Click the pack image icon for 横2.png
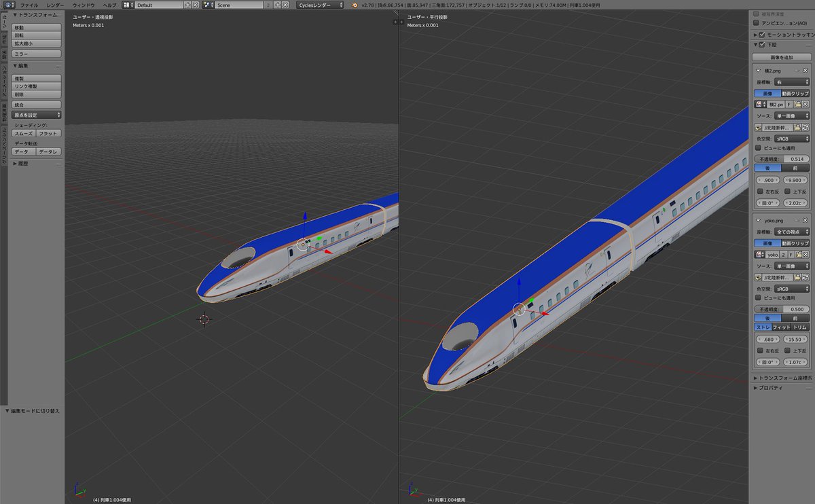This screenshot has height=504, width=815. click(759, 127)
